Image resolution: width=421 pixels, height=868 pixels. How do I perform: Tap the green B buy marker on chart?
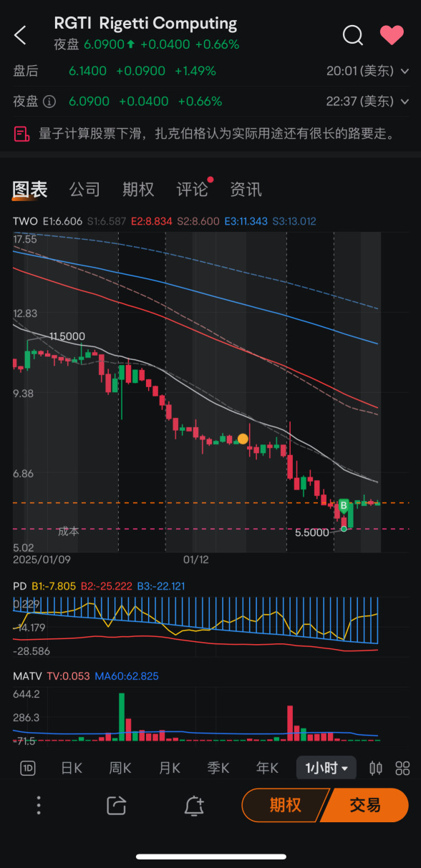click(x=344, y=506)
